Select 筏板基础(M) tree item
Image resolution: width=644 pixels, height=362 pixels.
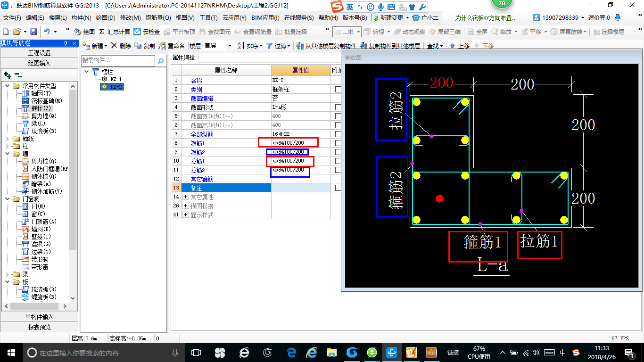click(x=42, y=101)
